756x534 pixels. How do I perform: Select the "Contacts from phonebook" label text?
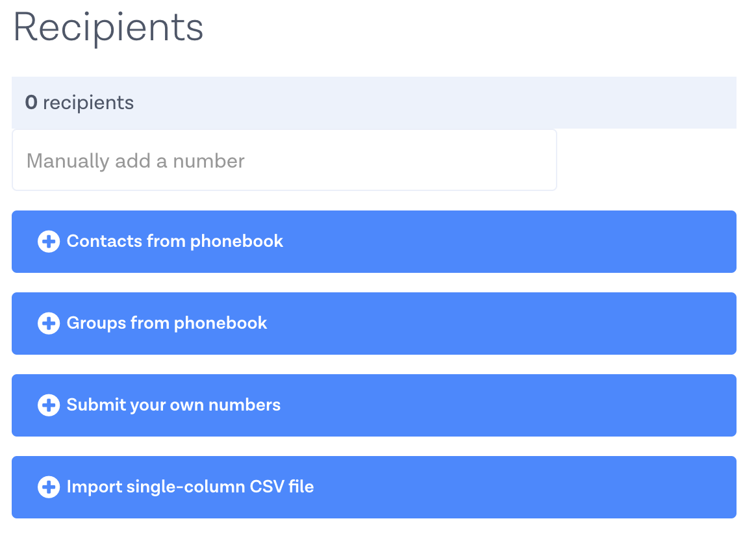click(175, 242)
